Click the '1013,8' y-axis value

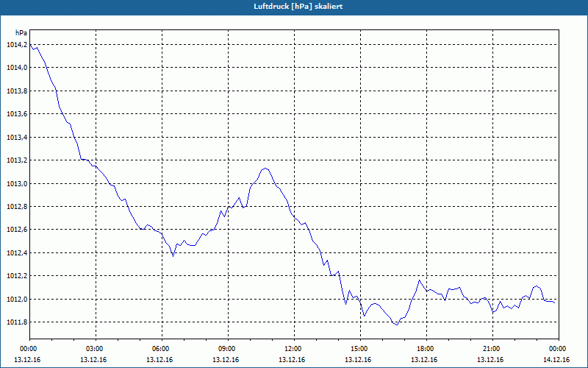point(17,91)
